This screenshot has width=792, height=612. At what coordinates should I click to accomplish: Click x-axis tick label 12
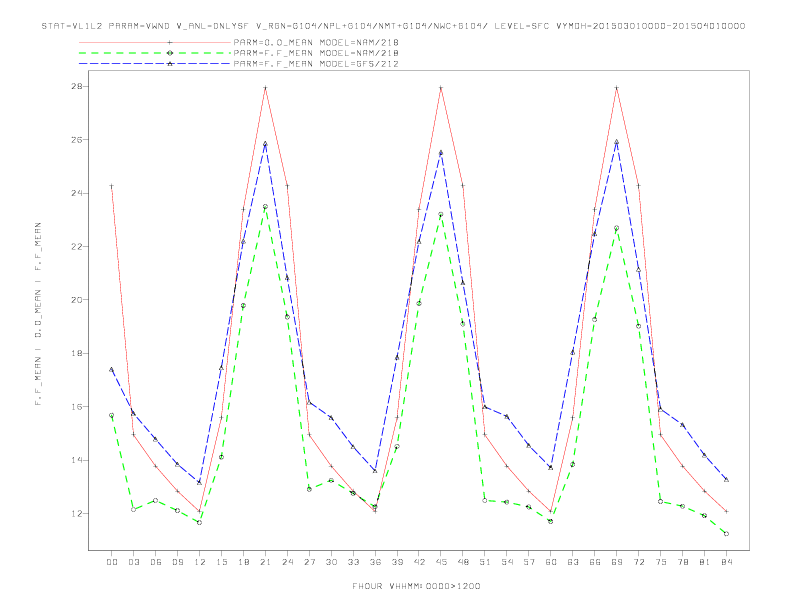(x=200, y=562)
